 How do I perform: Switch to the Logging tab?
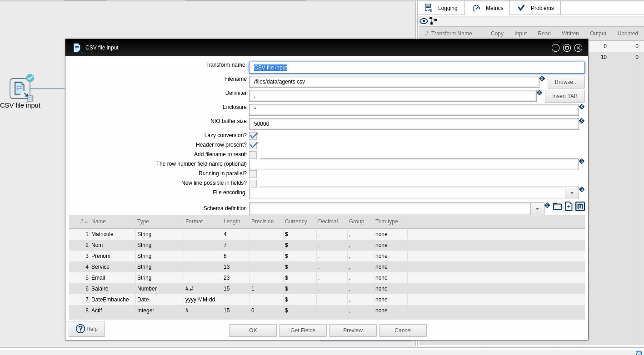click(441, 8)
